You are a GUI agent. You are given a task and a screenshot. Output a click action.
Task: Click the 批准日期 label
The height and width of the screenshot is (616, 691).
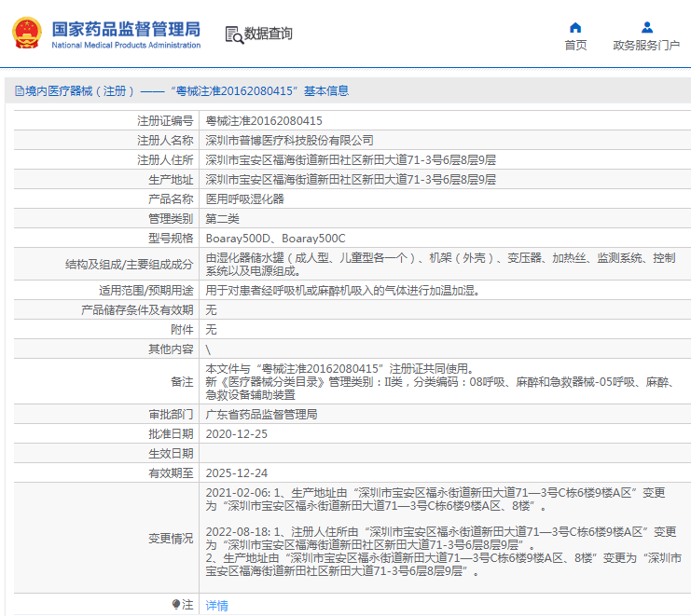coord(171,434)
